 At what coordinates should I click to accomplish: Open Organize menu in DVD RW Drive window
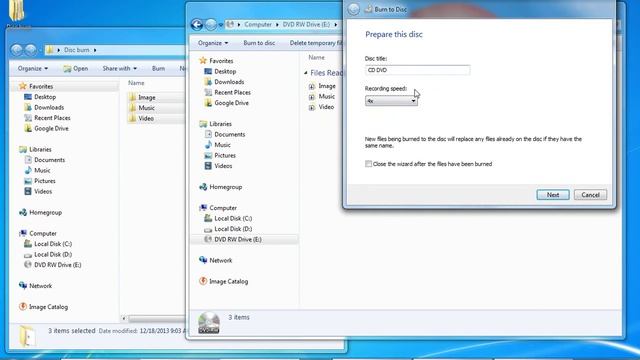213,43
